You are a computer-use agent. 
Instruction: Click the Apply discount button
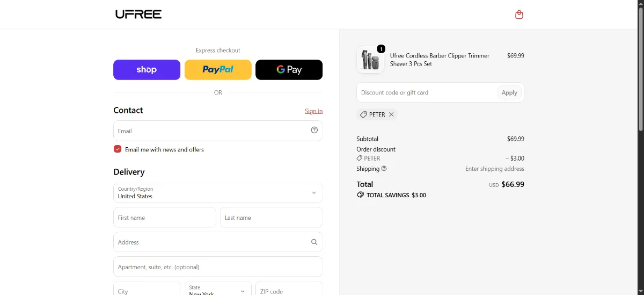(x=509, y=92)
